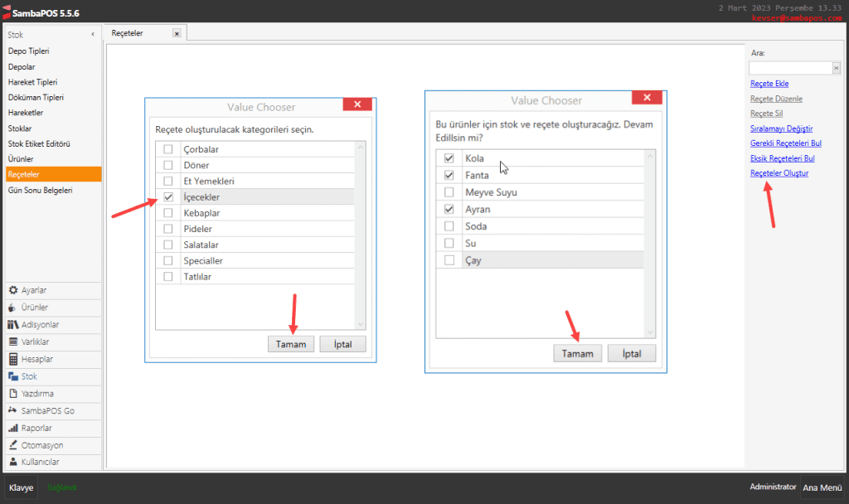Uncheck the İçecekler category checkbox
Viewport: 849px width, 504px height.
[168, 197]
